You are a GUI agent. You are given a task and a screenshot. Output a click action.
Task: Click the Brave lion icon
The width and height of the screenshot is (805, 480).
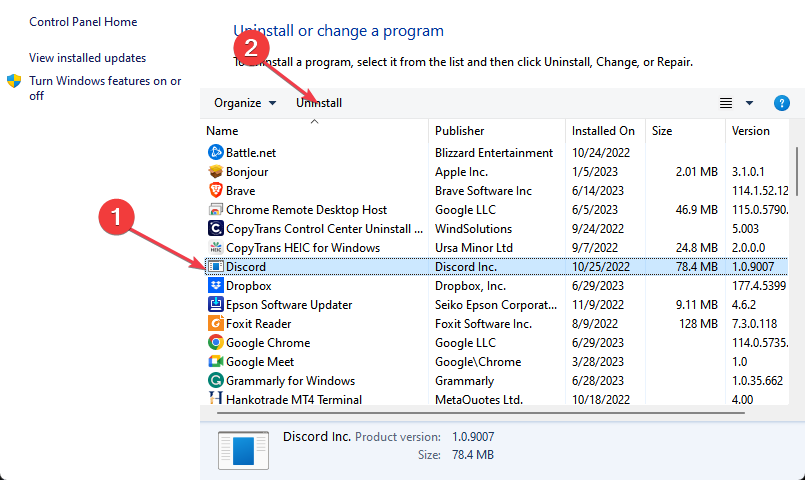(215, 190)
